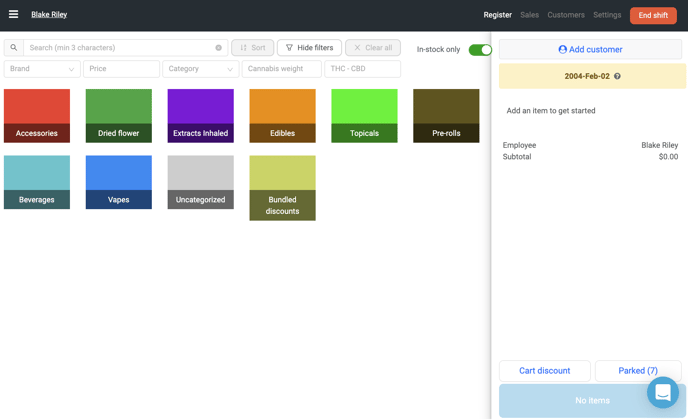Expand the Category dropdown
The height and width of the screenshot is (420, 688).
(201, 69)
